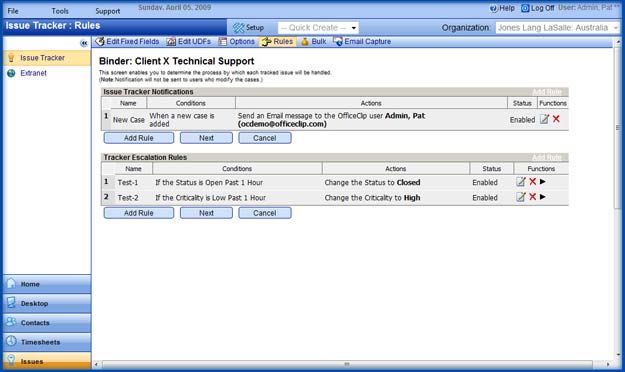This screenshot has width=625, height=372.
Task: Delete the Test-1 escalation rule
Action: click(x=533, y=181)
